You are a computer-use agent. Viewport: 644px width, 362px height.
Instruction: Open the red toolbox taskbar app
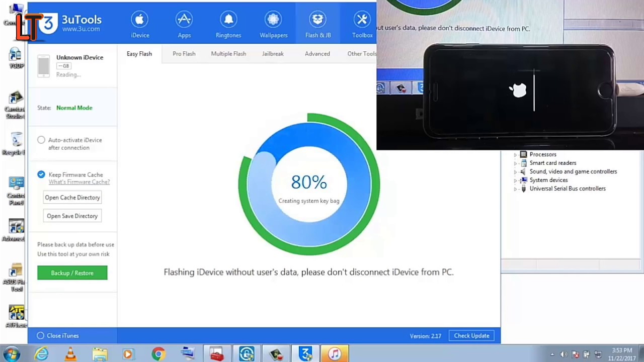(217, 354)
